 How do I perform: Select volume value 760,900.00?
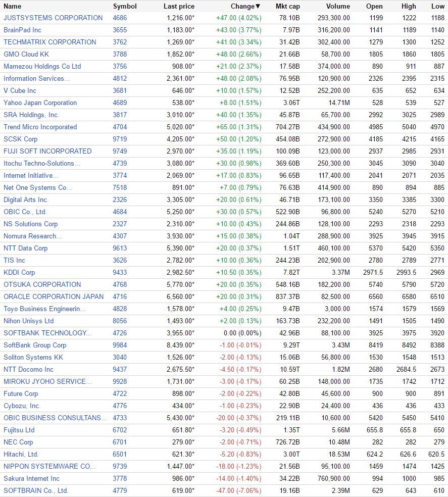(334, 478)
